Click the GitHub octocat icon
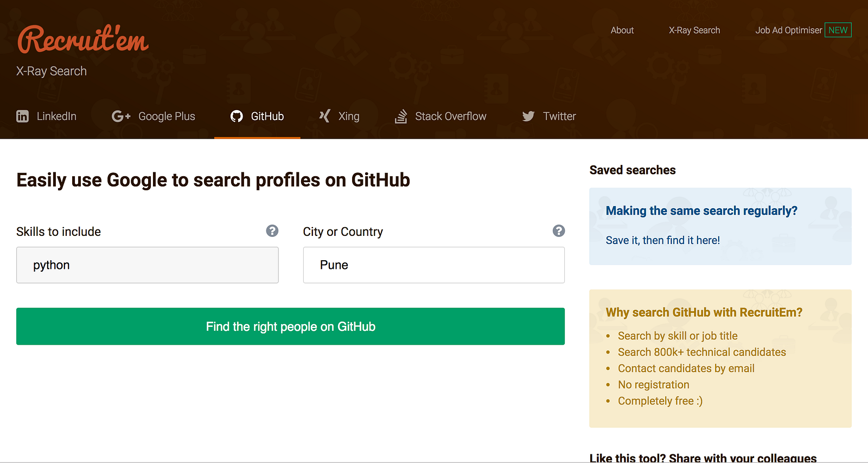The image size is (868, 463). point(237,116)
